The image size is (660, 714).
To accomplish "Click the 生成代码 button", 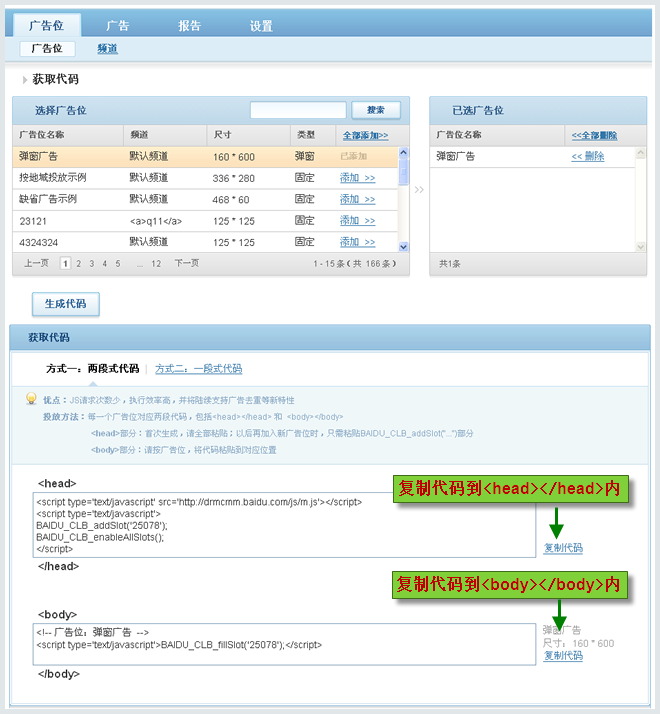I will 66,304.
